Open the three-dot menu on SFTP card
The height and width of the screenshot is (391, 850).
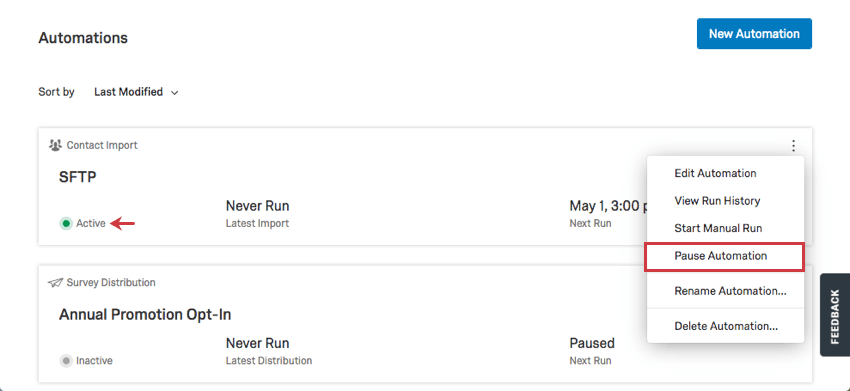point(793,145)
